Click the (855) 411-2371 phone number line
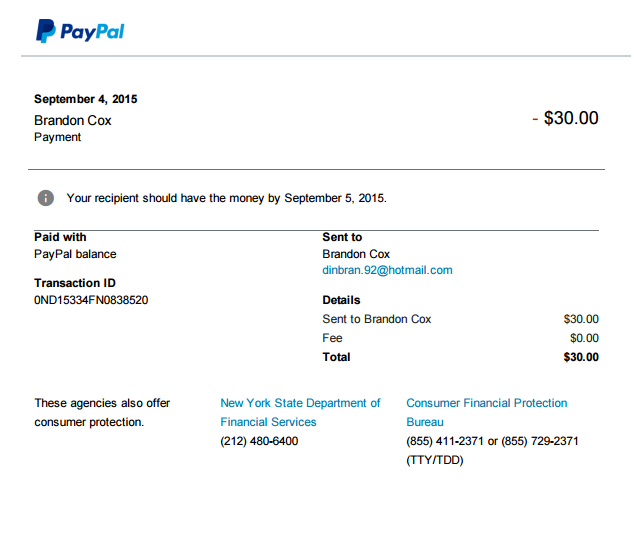634x539 pixels. (492, 441)
